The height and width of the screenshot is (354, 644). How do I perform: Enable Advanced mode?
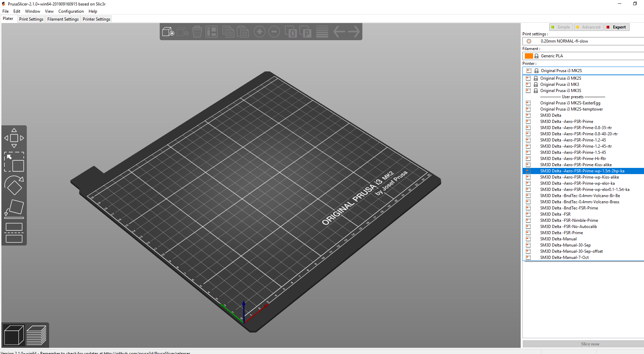[x=588, y=27]
